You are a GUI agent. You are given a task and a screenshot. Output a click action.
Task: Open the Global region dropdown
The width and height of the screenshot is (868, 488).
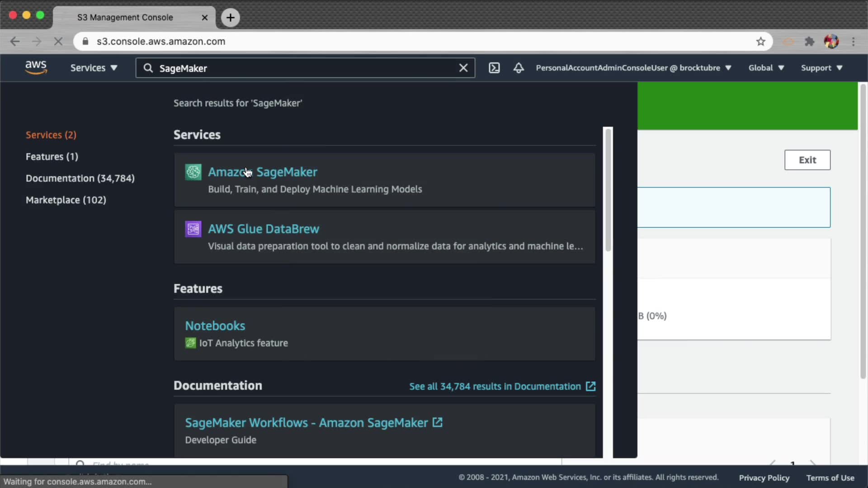(x=766, y=68)
